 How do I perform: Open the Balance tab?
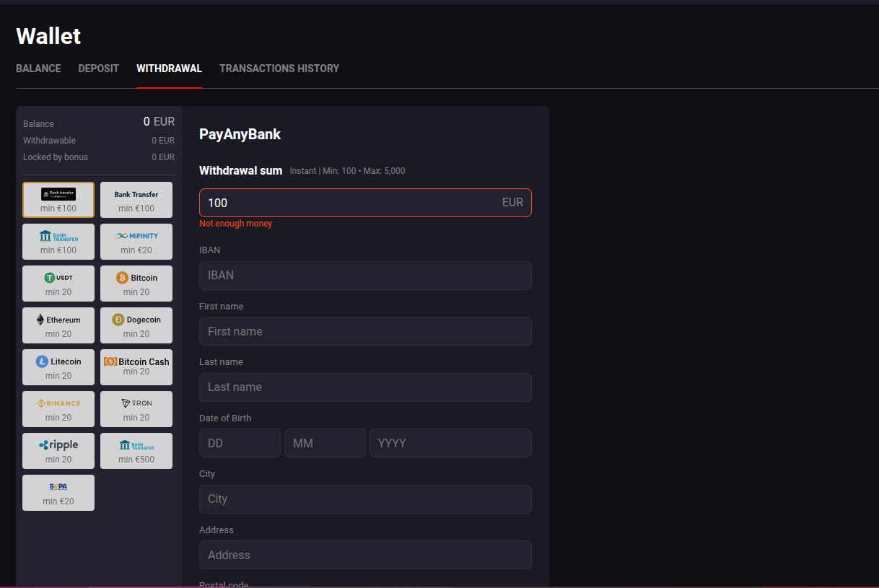[x=38, y=69]
